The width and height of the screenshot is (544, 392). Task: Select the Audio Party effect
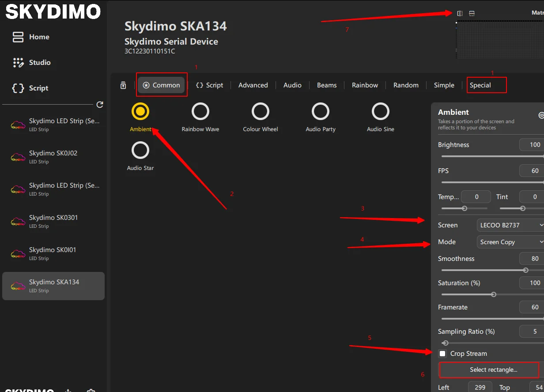320,112
